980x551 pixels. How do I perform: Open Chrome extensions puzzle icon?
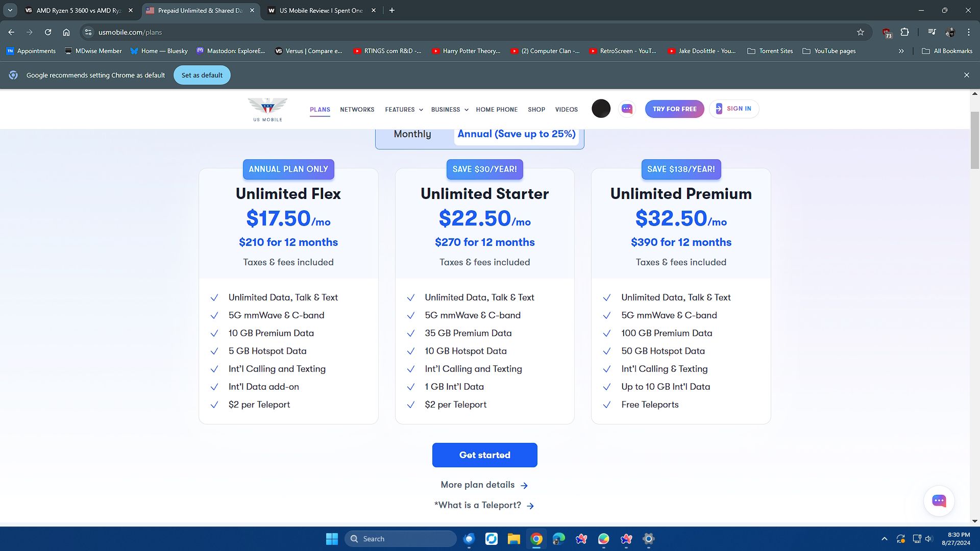coord(904,32)
